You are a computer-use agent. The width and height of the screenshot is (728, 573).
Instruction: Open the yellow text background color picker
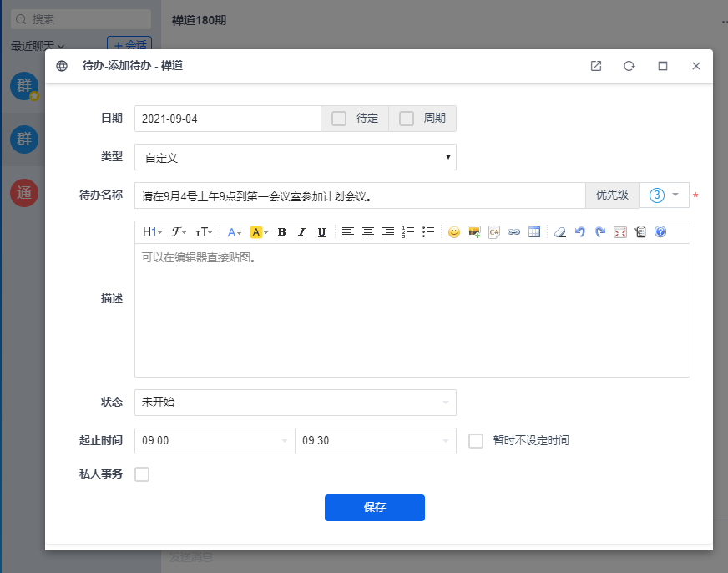point(259,232)
